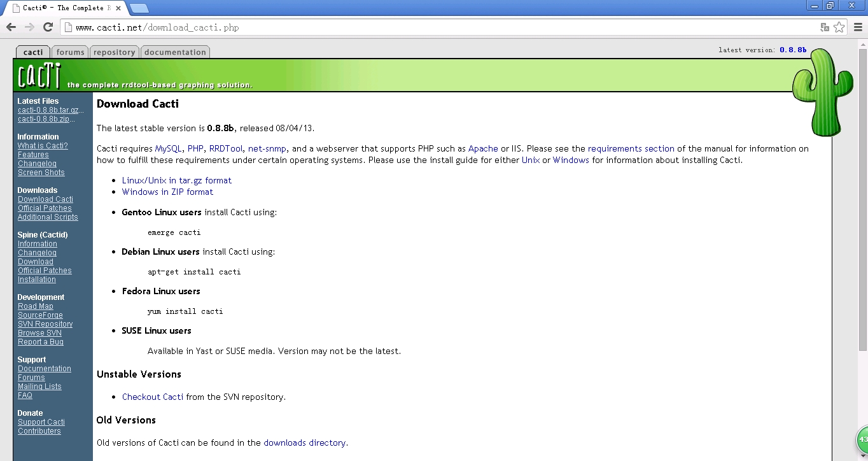Open the SourceForge link
Screen dimensions: 868x461
[40, 315]
